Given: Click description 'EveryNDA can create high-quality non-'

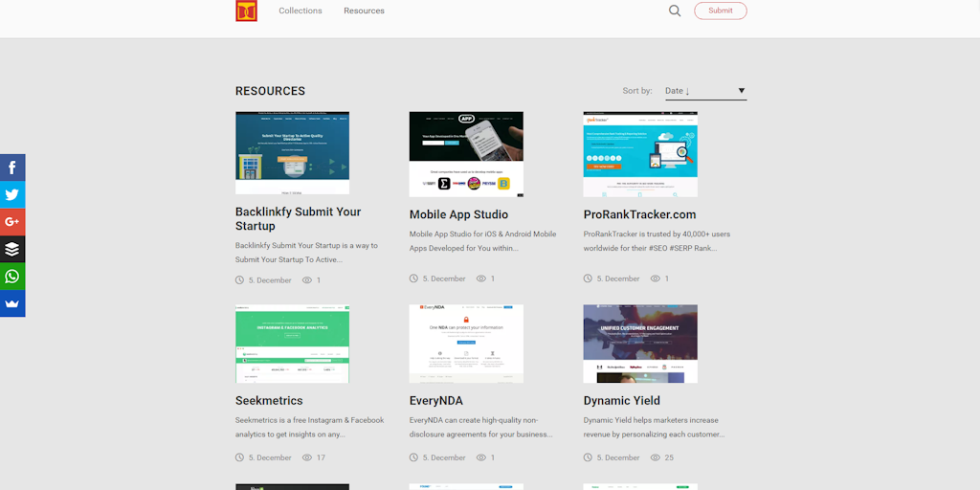Looking at the screenshot, I should (474, 420).
